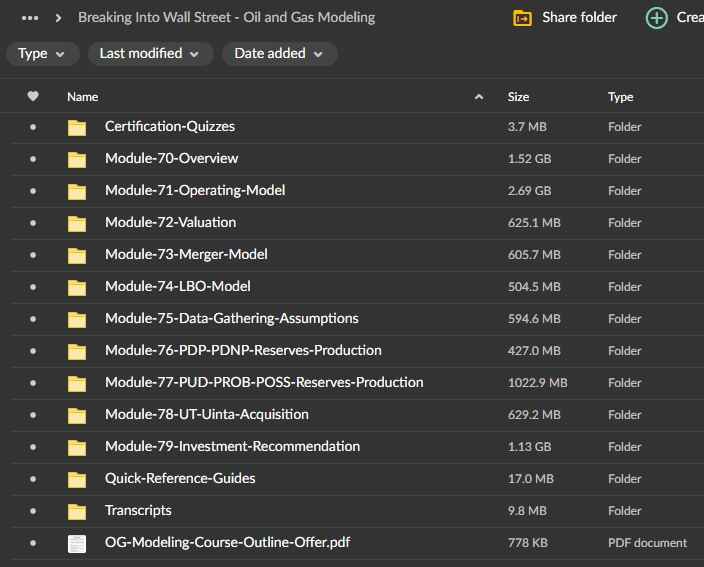This screenshot has width=704, height=567.
Task: Click the Certification-Quizzes folder icon
Action: 77,127
